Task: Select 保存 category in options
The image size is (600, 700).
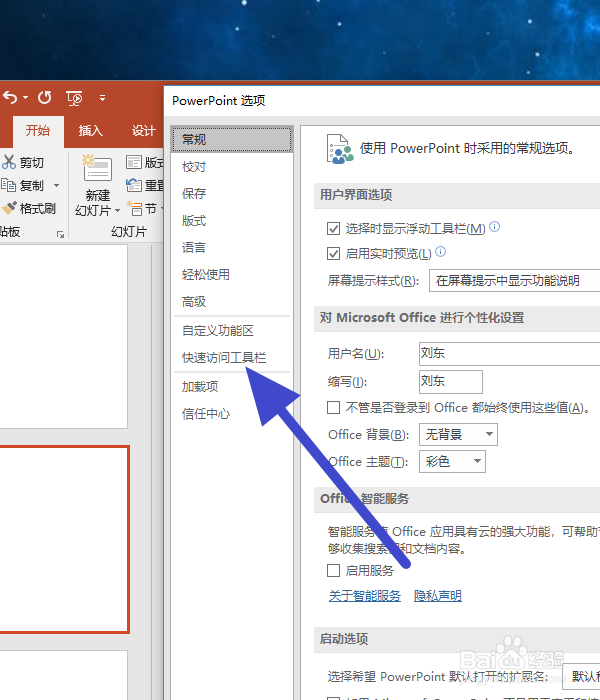Action: pyautogui.click(x=232, y=193)
